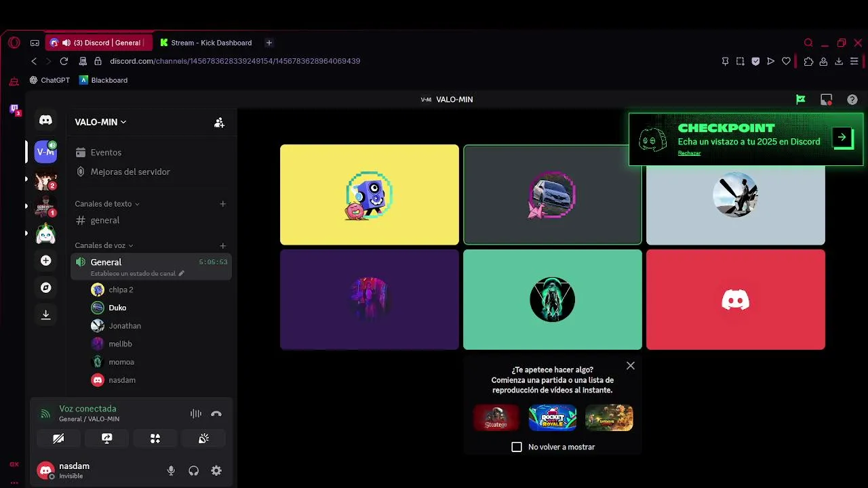The width and height of the screenshot is (868, 488).
Task: Deafen with headphones icon
Action: pos(194,470)
